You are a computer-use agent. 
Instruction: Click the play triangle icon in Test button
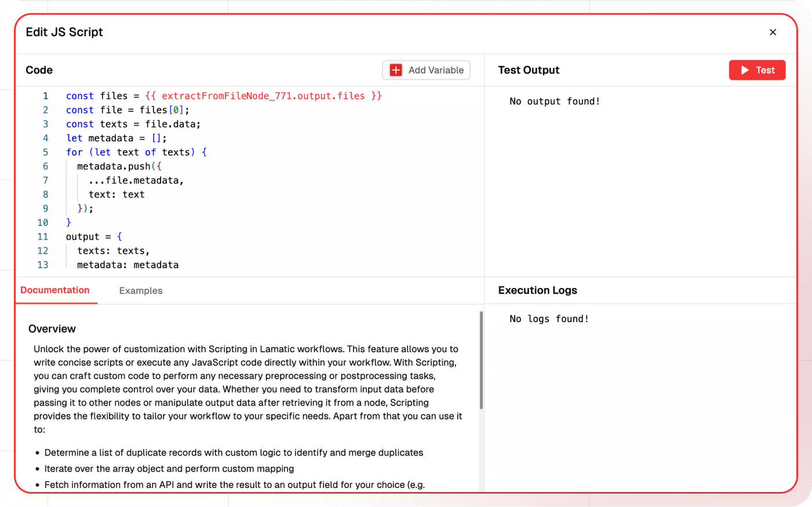745,70
